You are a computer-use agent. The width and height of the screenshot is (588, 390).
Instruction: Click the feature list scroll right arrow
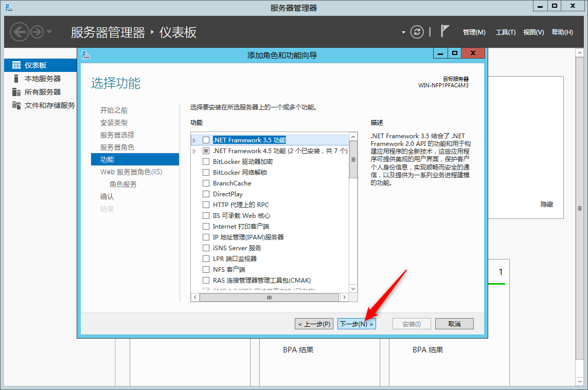(344, 297)
